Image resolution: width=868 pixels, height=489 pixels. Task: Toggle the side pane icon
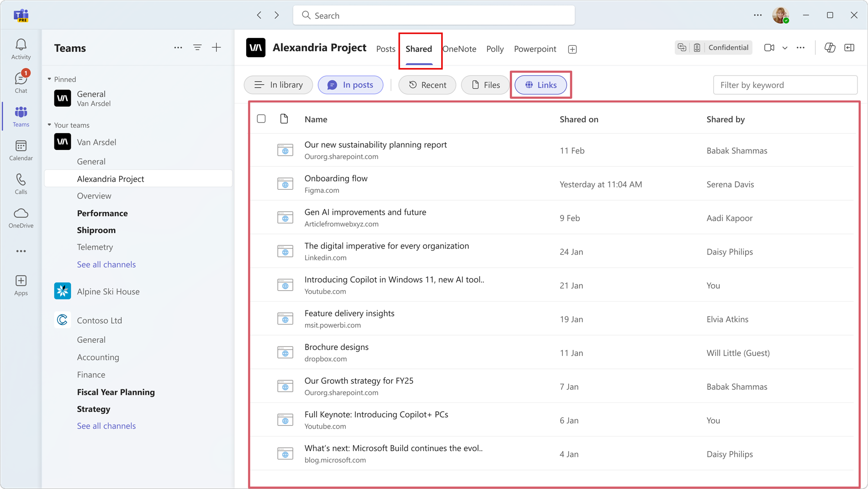(850, 48)
